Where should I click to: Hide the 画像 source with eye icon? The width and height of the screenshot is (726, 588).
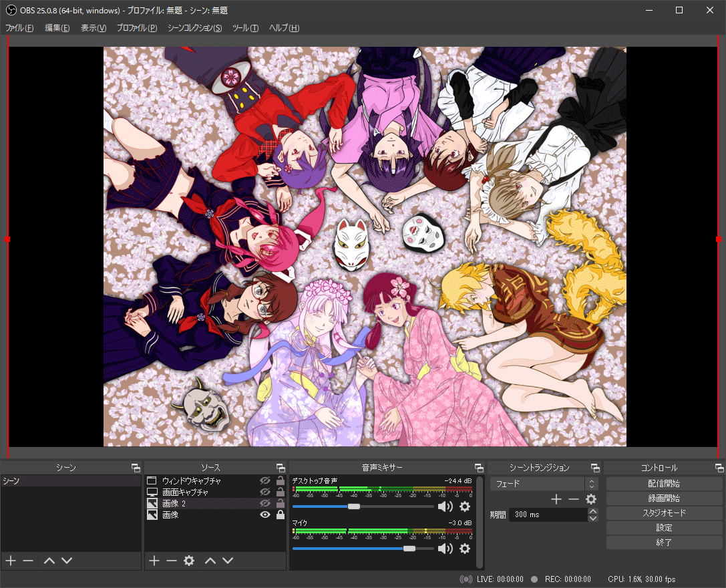click(x=265, y=514)
